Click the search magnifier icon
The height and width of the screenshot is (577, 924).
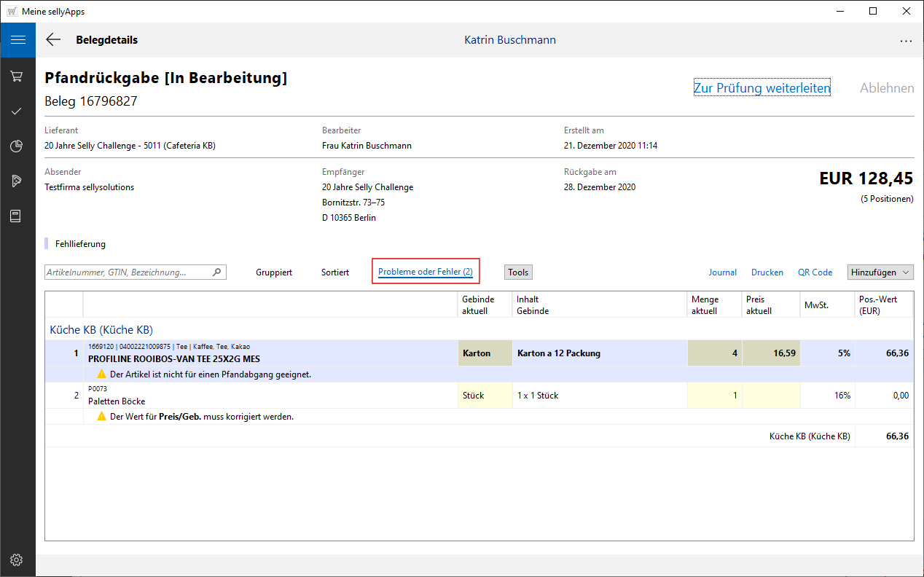coord(216,272)
